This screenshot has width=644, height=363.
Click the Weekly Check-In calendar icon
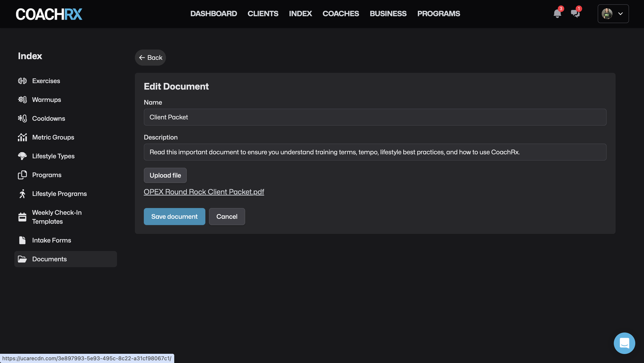(x=22, y=217)
